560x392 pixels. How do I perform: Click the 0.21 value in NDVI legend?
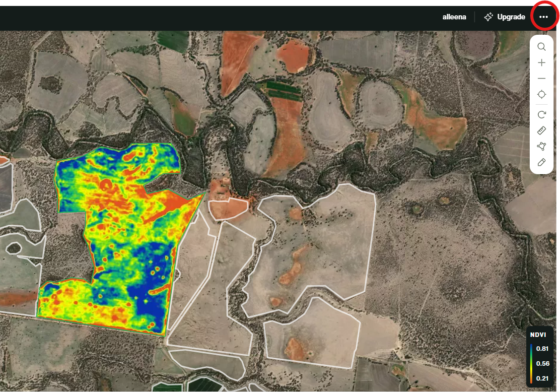[543, 379]
